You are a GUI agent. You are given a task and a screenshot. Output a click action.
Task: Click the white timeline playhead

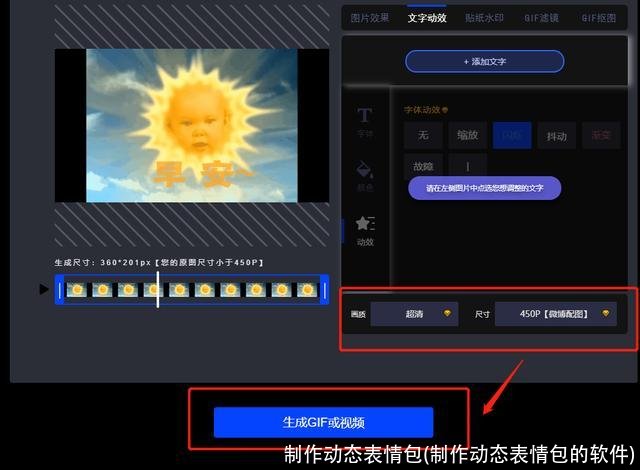coord(158,290)
